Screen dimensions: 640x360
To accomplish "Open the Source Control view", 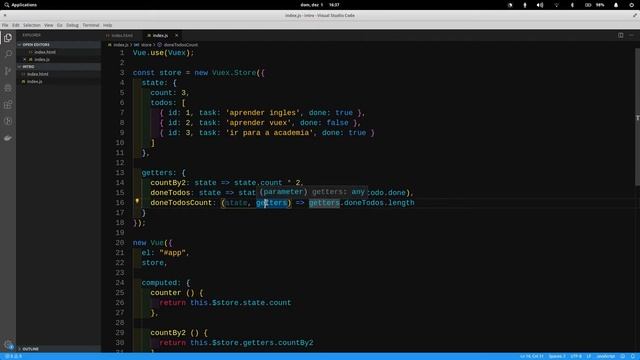I will [x=8, y=71].
